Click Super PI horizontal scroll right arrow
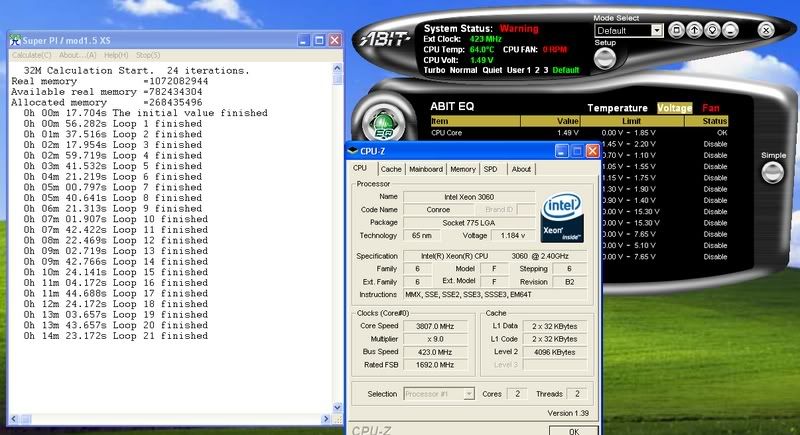 coord(326,419)
